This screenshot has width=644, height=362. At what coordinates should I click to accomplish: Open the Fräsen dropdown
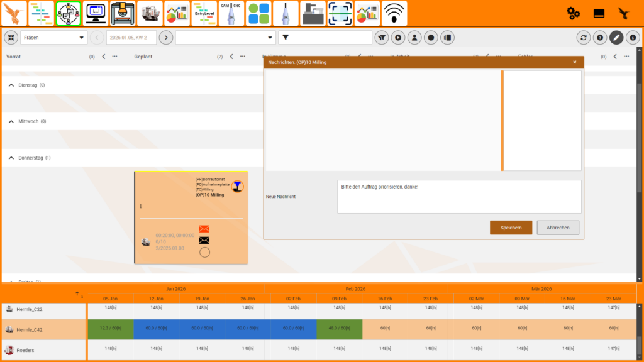tap(54, 38)
